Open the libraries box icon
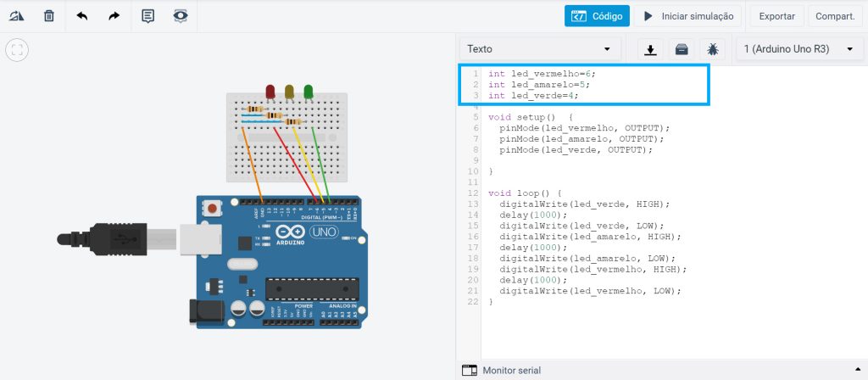 point(682,49)
